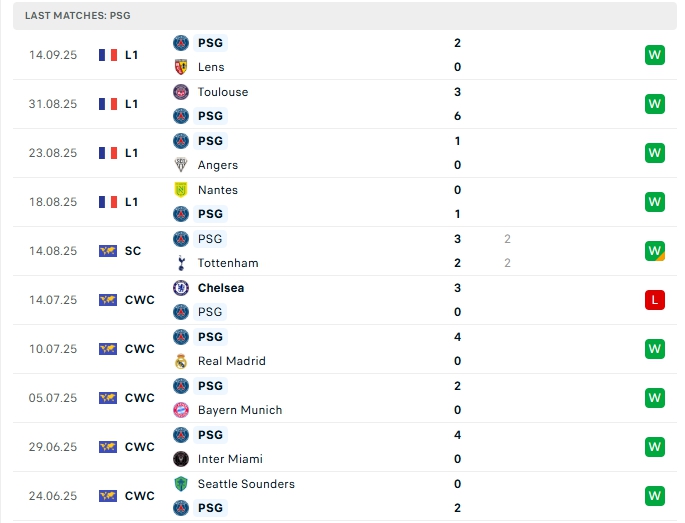Select the Chelsea team name
The width and height of the screenshot is (685, 523).
pyautogui.click(x=221, y=288)
